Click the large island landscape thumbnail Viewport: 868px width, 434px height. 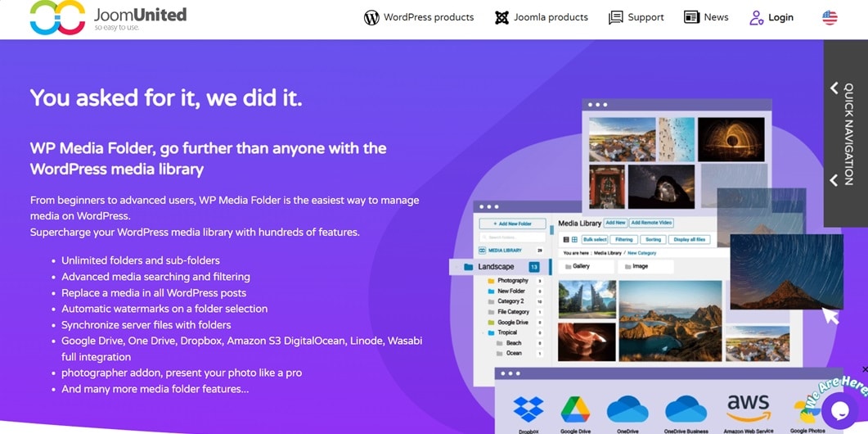(670, 321)
